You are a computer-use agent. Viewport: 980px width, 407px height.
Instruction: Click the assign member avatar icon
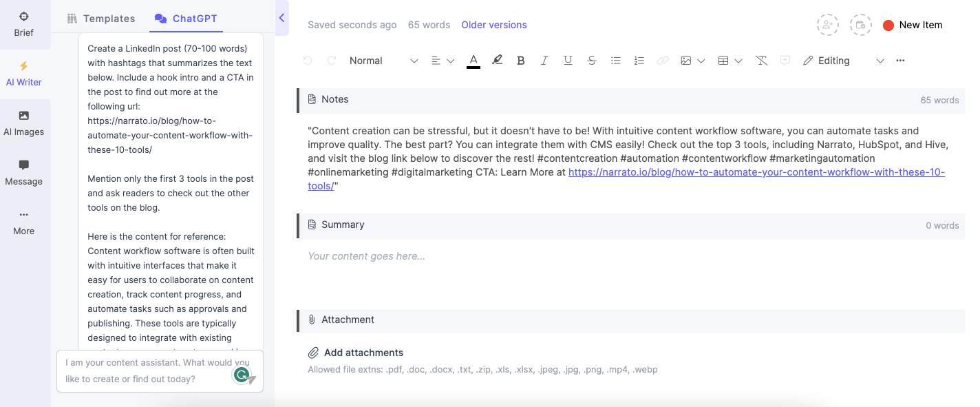[x=828, y=25]
